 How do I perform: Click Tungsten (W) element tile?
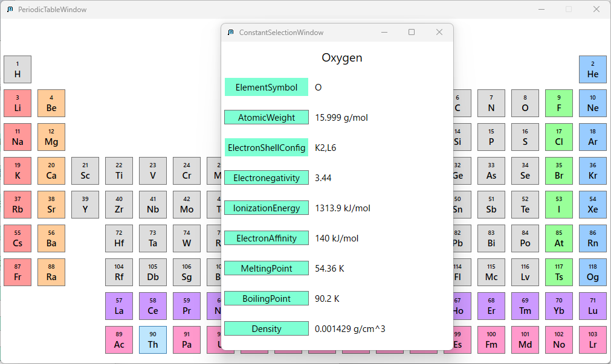pyautogui.click(x=187, y=238)
